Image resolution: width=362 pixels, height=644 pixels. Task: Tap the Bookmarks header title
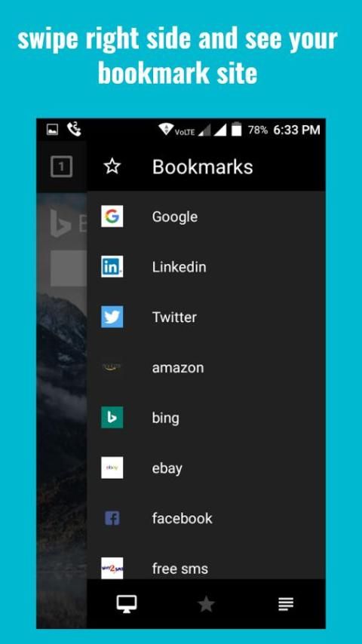coord(203,167)
